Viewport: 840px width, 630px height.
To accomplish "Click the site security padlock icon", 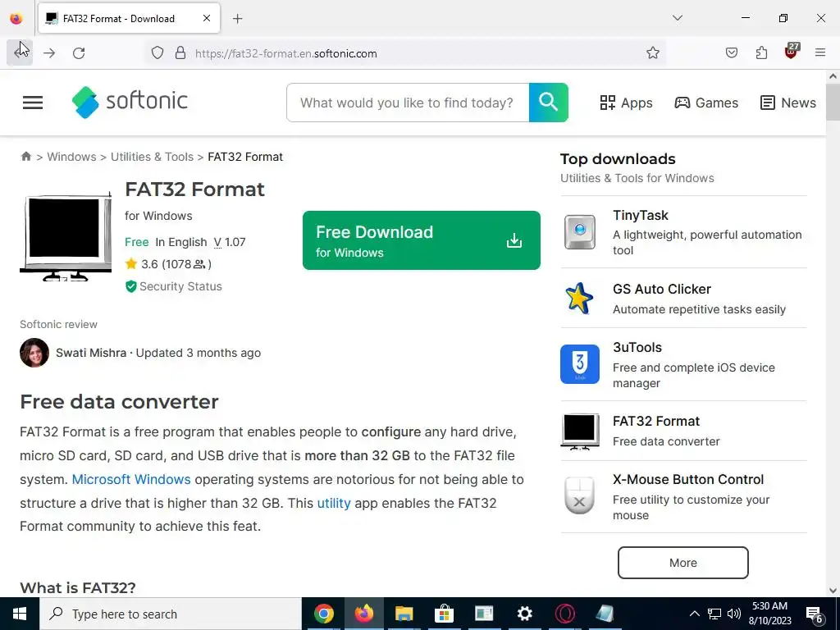I will [180, 53].
